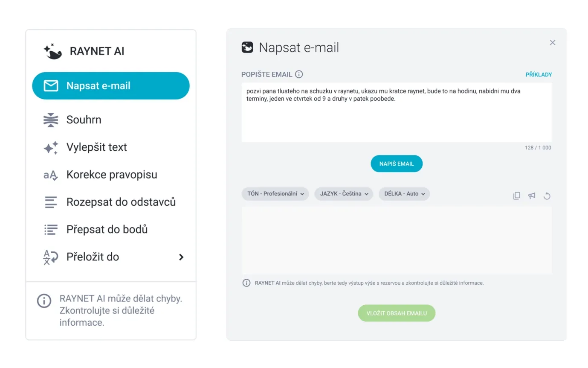This screenshot has width=588, height=368.
Task: Choose Rozepsat do odstavců option
Action: [x=121, y=202]
